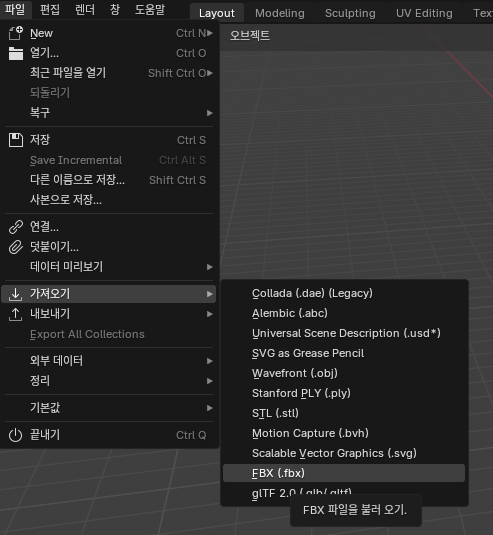Click the export arrow icon beside 내보내기

point(16,314)
